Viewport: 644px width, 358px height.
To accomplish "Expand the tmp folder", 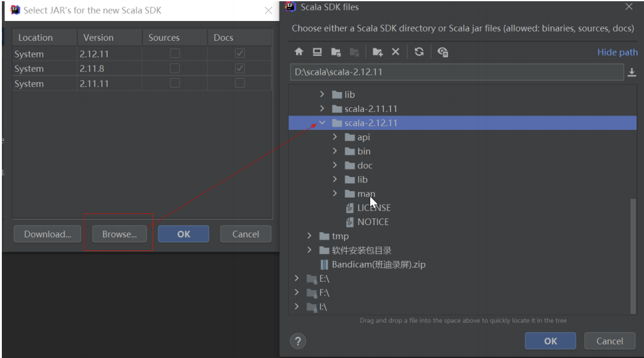I will [x=309, y=236].
